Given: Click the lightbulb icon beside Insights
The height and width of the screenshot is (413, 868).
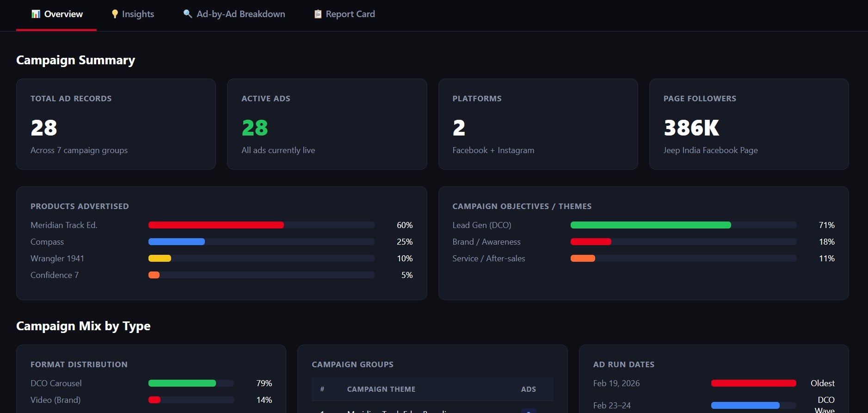Looking at the screenshot, I should point(115,14).
